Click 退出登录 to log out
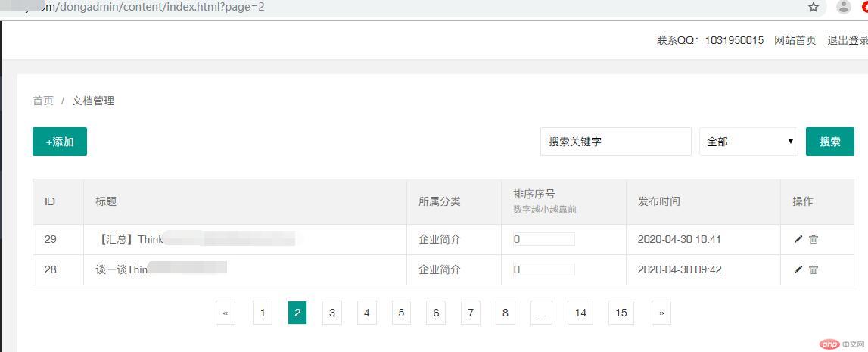The height and width of the screenshot is (352, 868). pos(847,40)
